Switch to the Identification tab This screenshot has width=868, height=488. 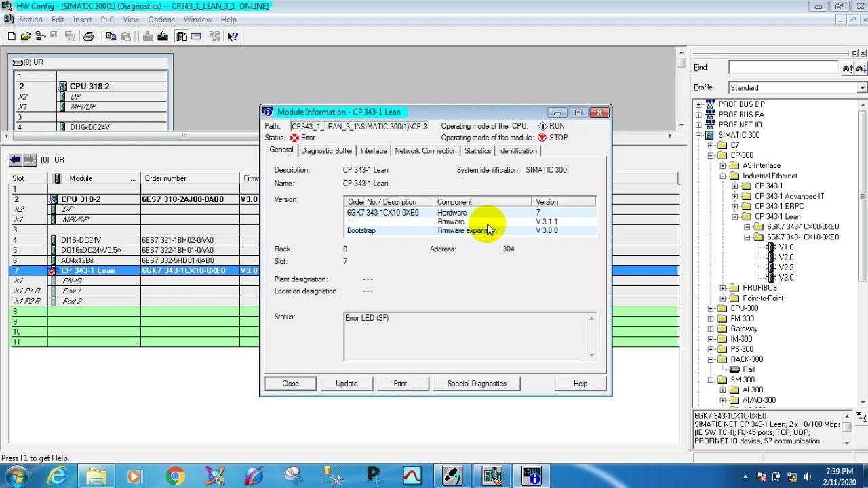517,151
